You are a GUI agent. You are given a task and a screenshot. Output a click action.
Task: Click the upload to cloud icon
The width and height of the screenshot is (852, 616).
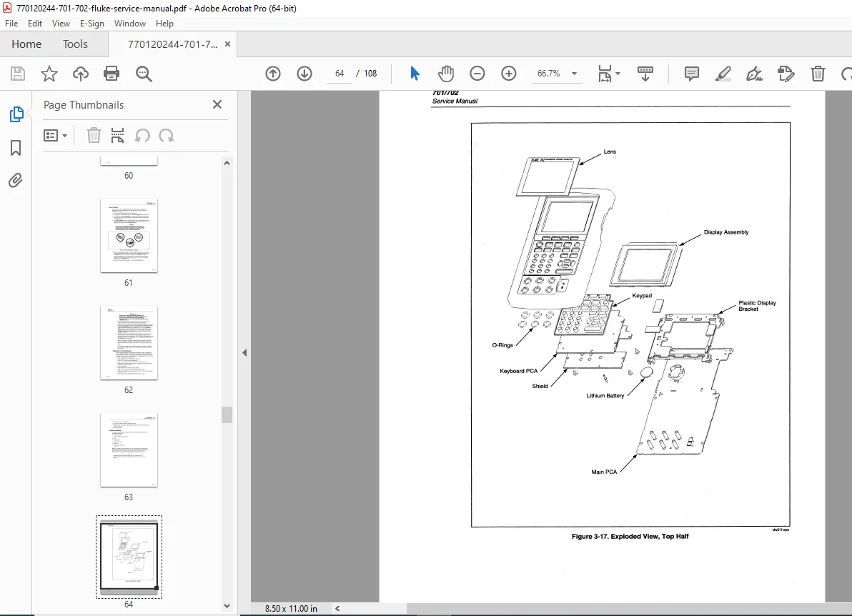click(81, 74)
